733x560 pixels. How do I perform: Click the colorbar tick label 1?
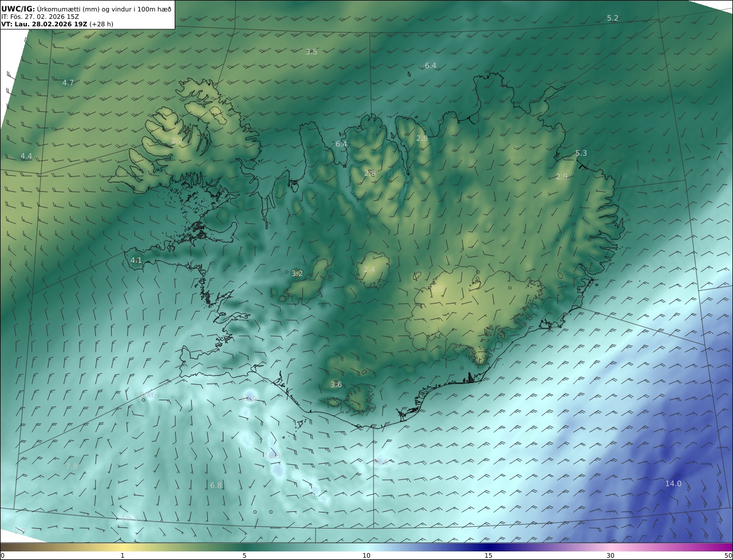[123, 555]
